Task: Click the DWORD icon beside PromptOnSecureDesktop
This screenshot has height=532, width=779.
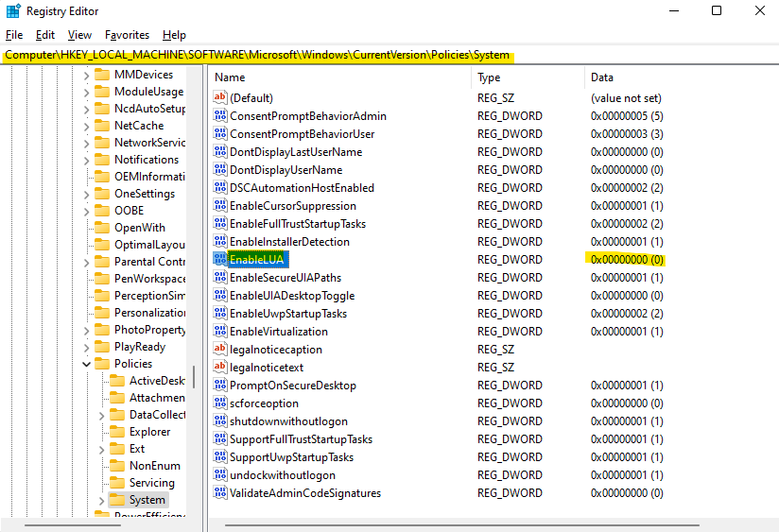Action: [x=220, y=386]
